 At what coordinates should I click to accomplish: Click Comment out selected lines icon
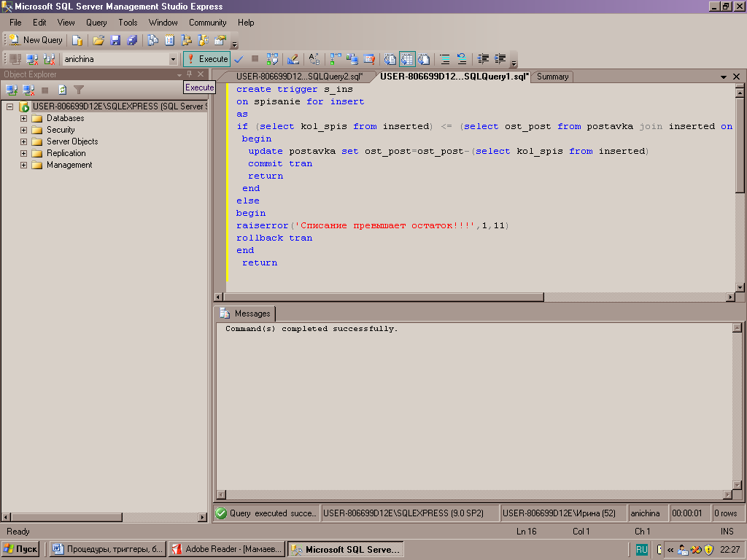tap(444, 59)
